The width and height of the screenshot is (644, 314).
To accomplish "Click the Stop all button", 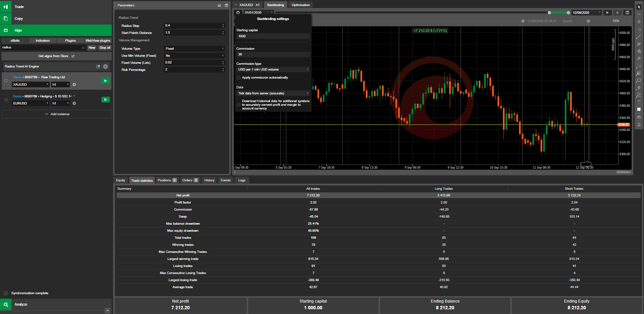I will point(105,48).
